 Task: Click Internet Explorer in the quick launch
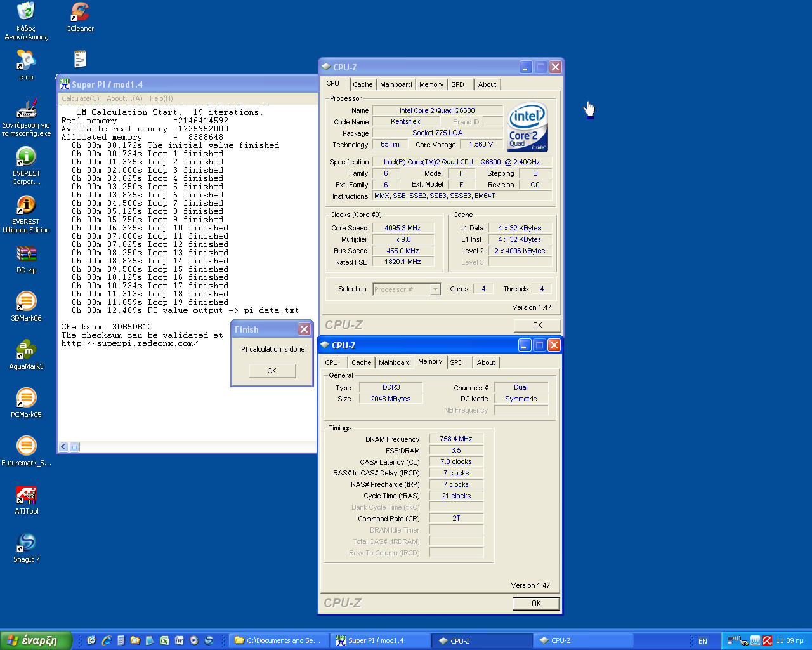pos(107,640)
